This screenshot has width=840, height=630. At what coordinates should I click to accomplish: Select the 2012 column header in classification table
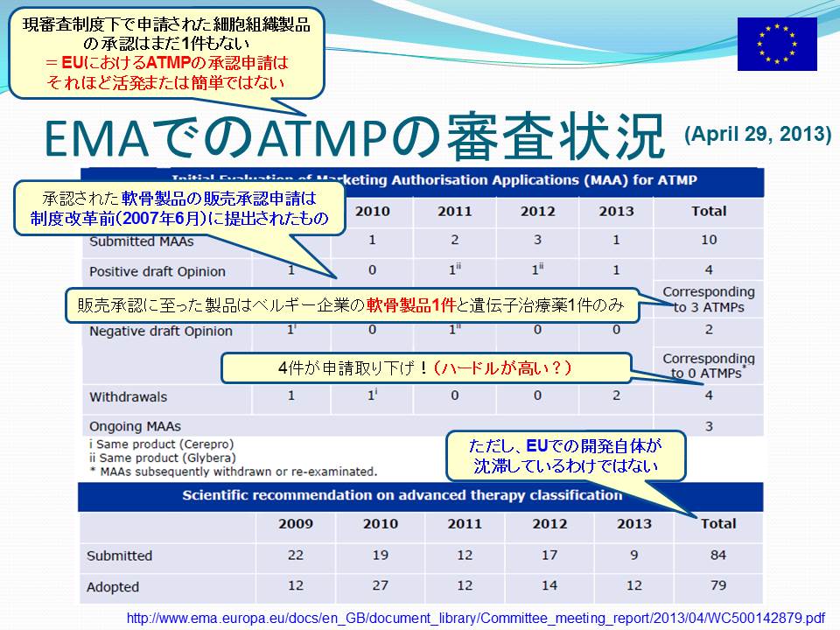pos(549,523)
